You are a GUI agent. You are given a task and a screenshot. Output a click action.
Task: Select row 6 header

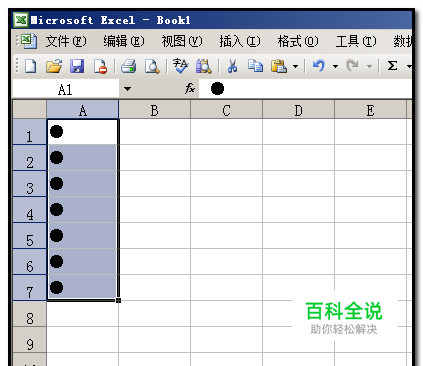(29, 262)
